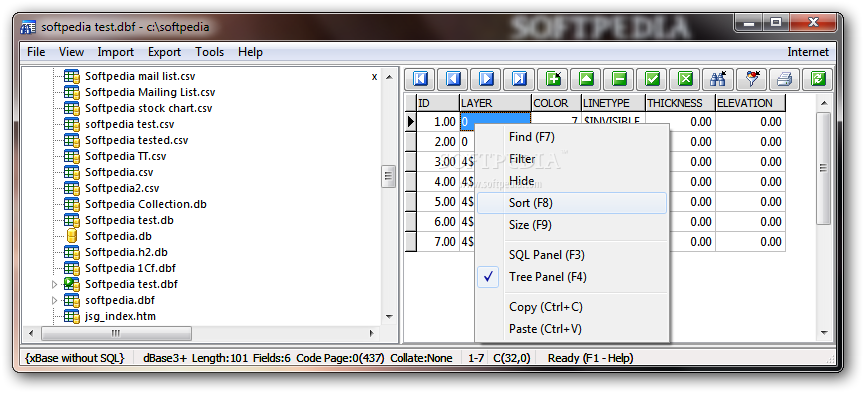The width and height of the screenshot is (864, 393).
Task: Click the application icon in the title bar
Action: 28,26
